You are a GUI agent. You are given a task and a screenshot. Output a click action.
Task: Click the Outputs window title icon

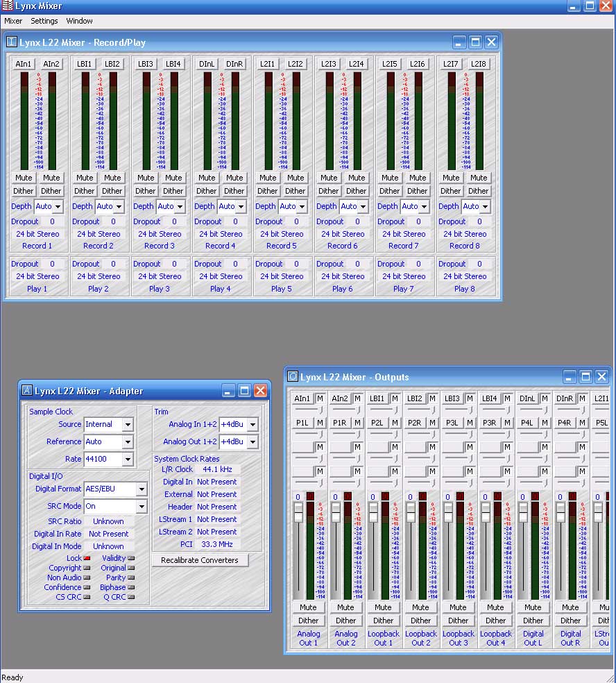pos(293,376)
